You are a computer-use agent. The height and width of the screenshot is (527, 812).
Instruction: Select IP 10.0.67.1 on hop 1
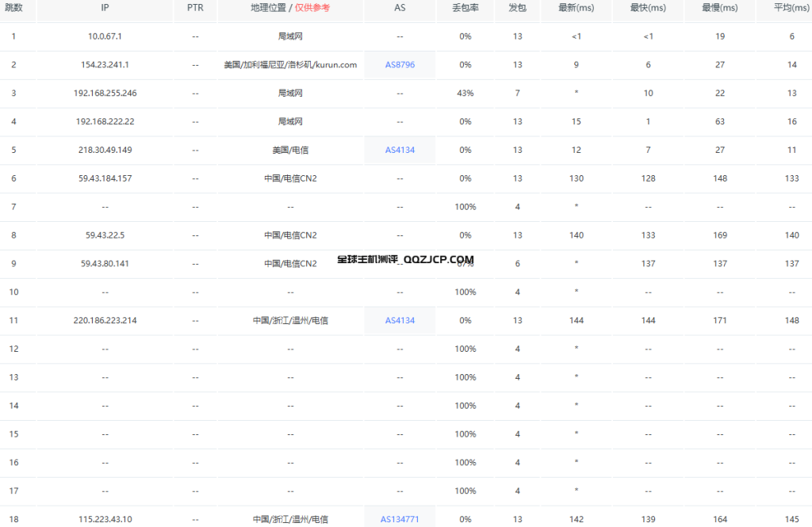point(104,36)
